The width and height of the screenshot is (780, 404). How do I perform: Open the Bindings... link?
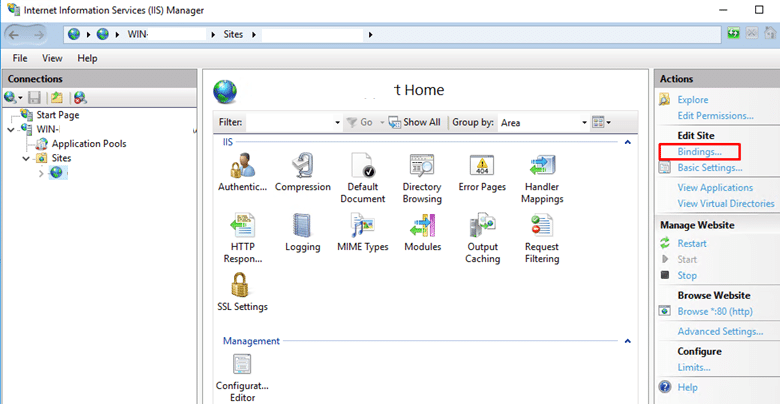(699, 151)
